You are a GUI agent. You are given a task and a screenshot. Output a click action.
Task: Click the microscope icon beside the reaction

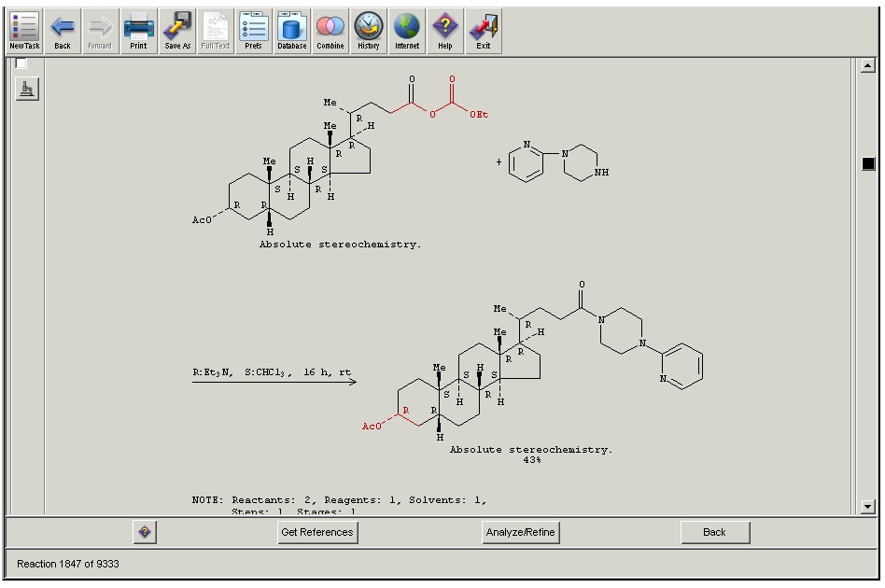pos(27,90)
